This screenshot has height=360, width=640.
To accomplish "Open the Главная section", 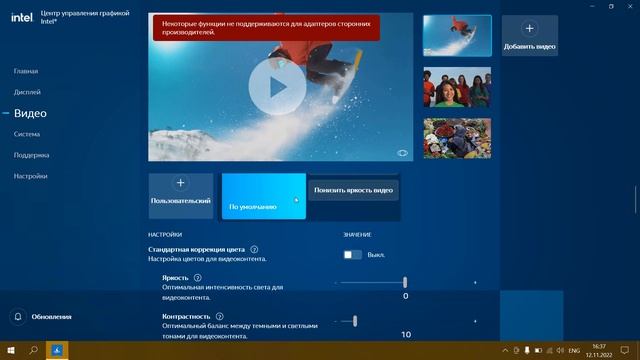I will point(26,71).
